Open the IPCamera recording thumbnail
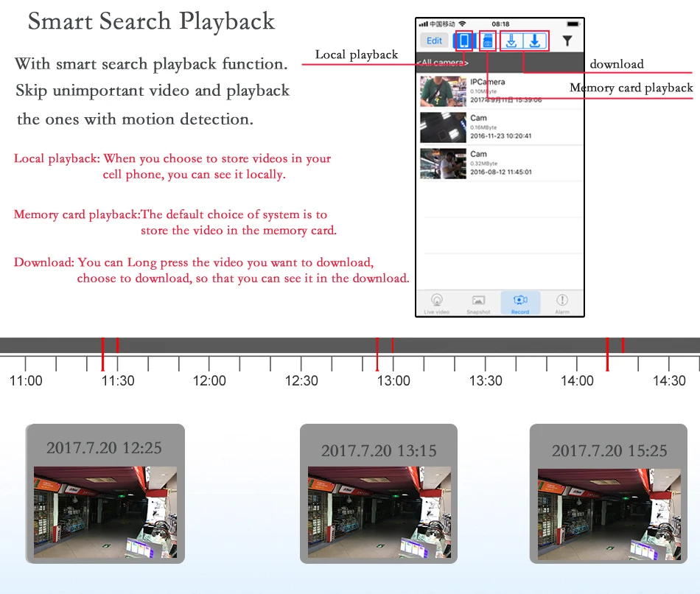The height and width of the screenshot is (594, 700). (443, 91)
